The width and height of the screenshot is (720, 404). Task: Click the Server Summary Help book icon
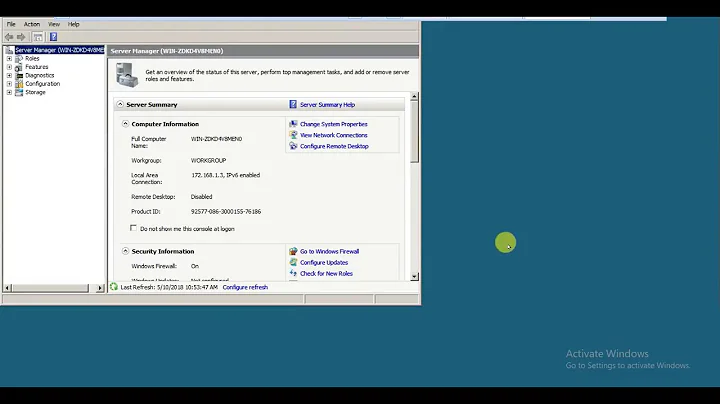(x=293, y=104)
